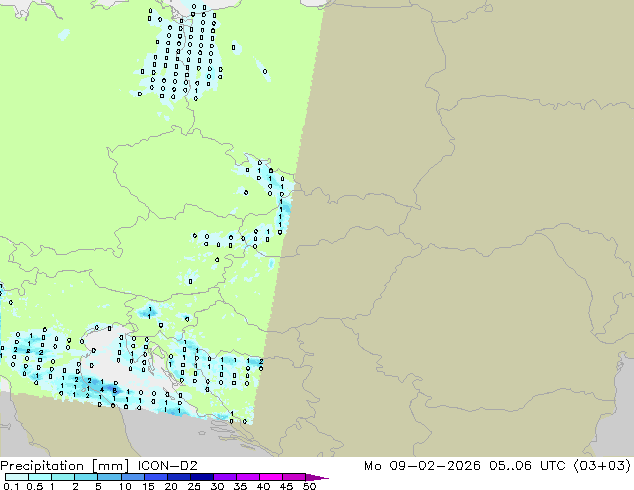Click the '0.5' legend tick label
Viewport: 634px width, 490px height.
point(35,486)
